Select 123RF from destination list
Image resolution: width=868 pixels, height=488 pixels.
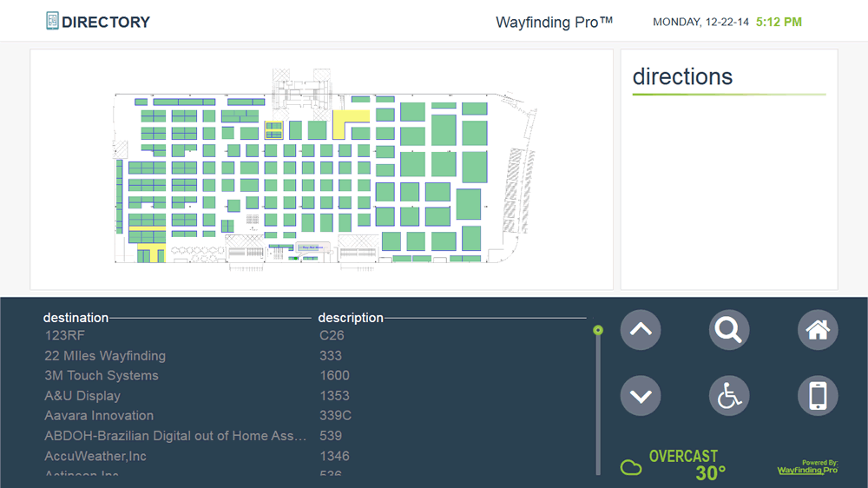tap(65, 335)
